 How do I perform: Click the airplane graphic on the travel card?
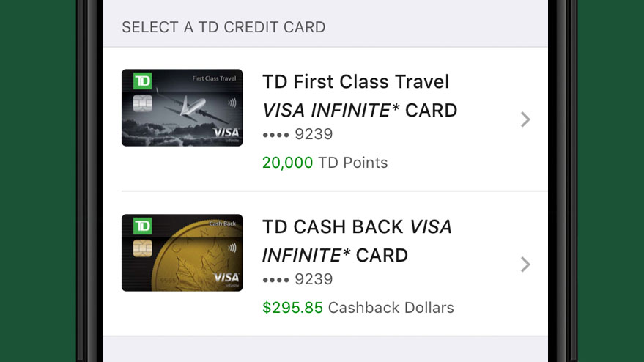pyautogui.click(x=193, y=108)
